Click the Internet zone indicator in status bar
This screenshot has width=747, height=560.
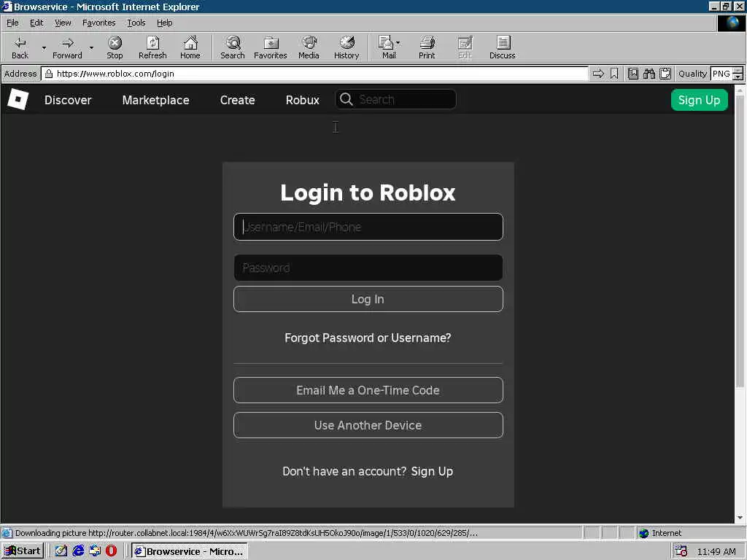(659, 533)
